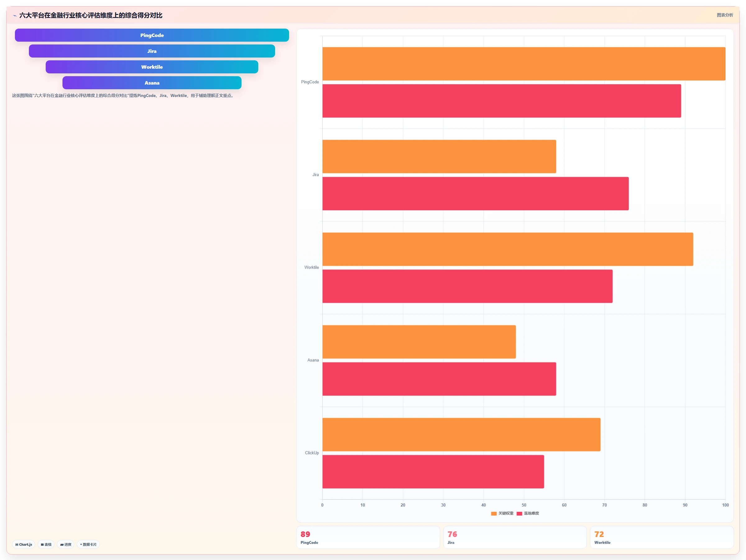This screenshot has width=746, height=560.
Task: Click the orange 关键权重 bar for Worktile
Action: (x=508, y=249)
